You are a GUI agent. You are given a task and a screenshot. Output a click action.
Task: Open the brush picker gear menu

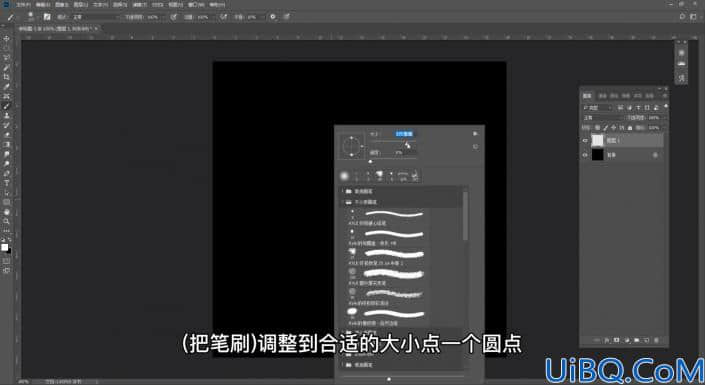click(x=475, y=134)
